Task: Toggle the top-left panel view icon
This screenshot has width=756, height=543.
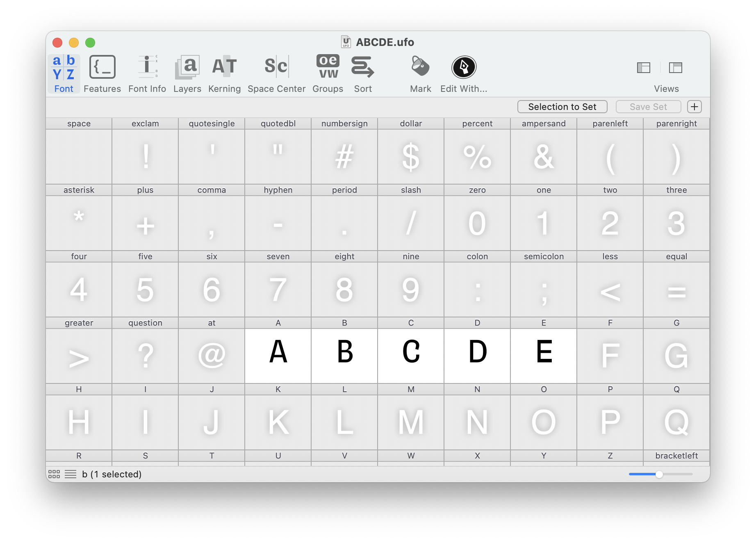Action: (x=675, y=68)
